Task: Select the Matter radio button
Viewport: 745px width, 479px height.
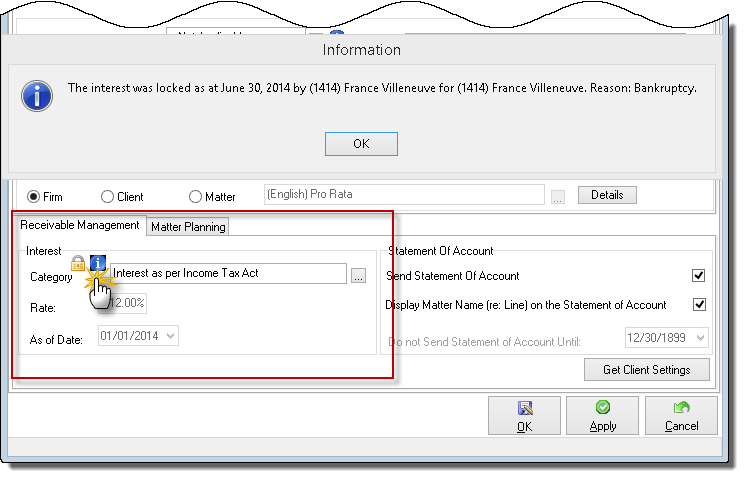Action: coord(195,197)
